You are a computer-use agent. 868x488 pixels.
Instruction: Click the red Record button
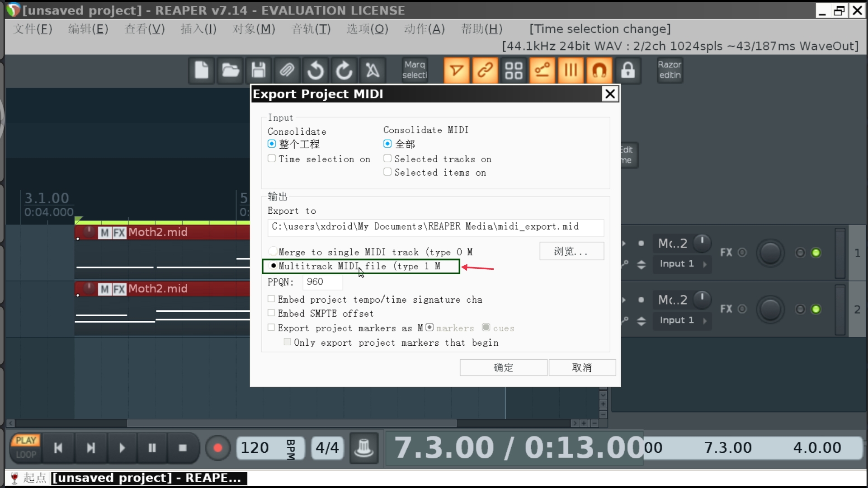(217, 448)
